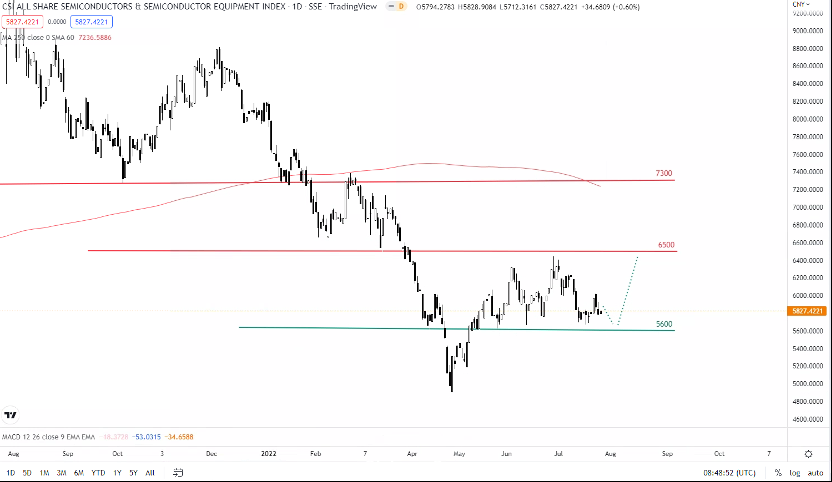Viewport: 832px width, 482px height.
Task: Click the 9000.0000 price axis label
Action: point(808,31)
